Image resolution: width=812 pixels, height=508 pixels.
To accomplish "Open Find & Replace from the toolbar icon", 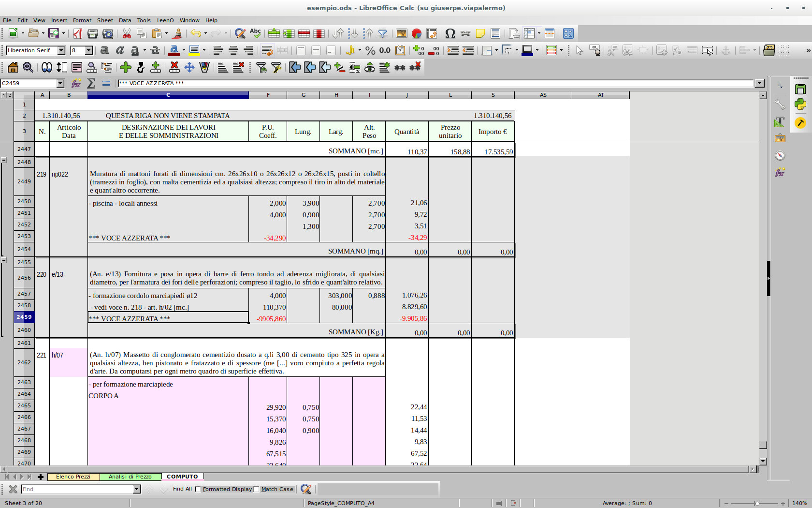I will [x=240, y=33].
